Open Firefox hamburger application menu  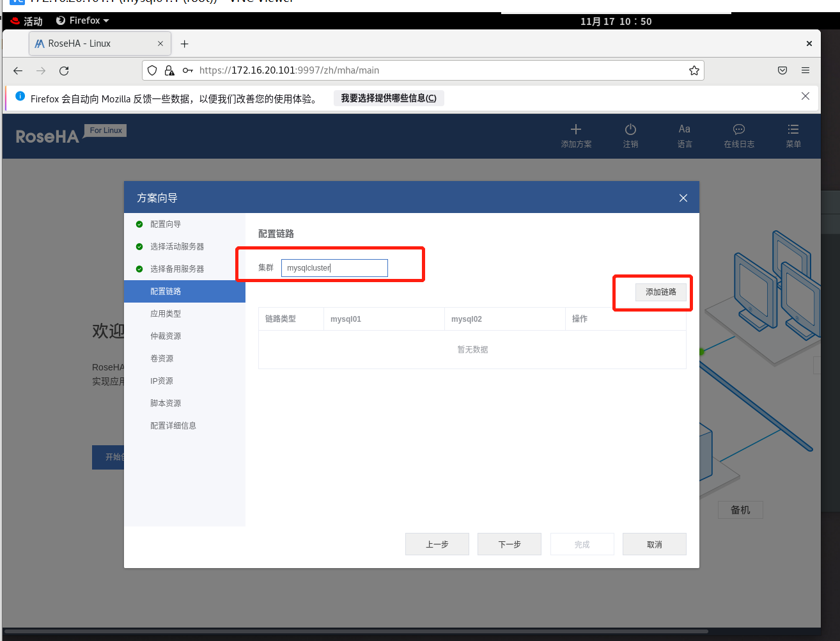805,70
